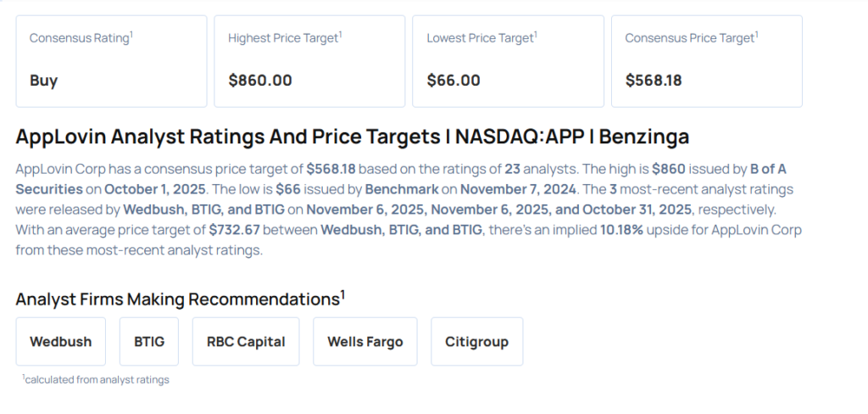Click bold "Benchmark" text in the paragraph
The height and width of the screenshot is (414, 868).
click(399, 188)
